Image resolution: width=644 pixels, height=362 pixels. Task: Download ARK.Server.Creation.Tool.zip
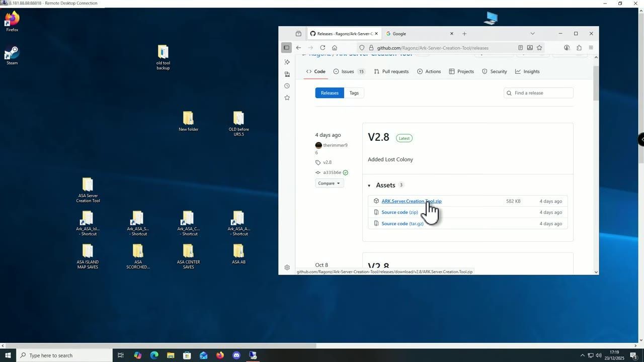(x=411, y=201)
